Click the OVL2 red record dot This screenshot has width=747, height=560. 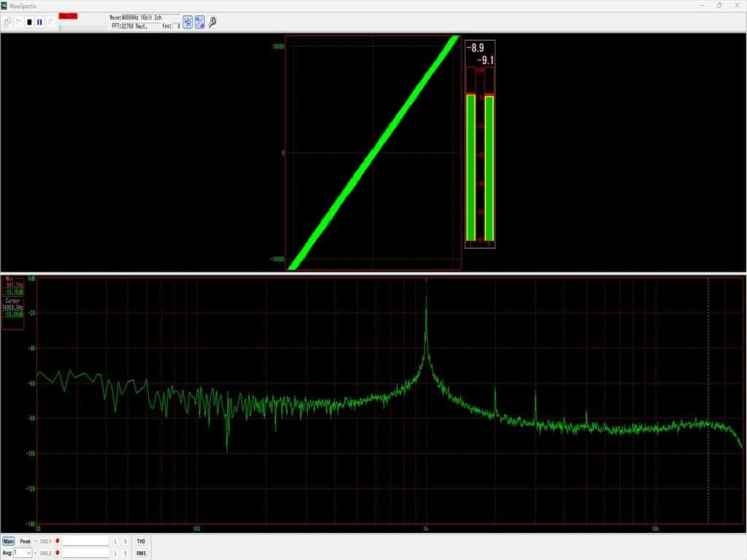pos(58,553)
